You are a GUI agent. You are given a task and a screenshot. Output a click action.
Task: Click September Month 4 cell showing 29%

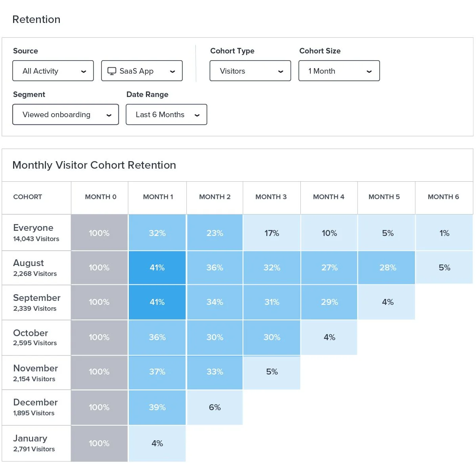(329, 302)
